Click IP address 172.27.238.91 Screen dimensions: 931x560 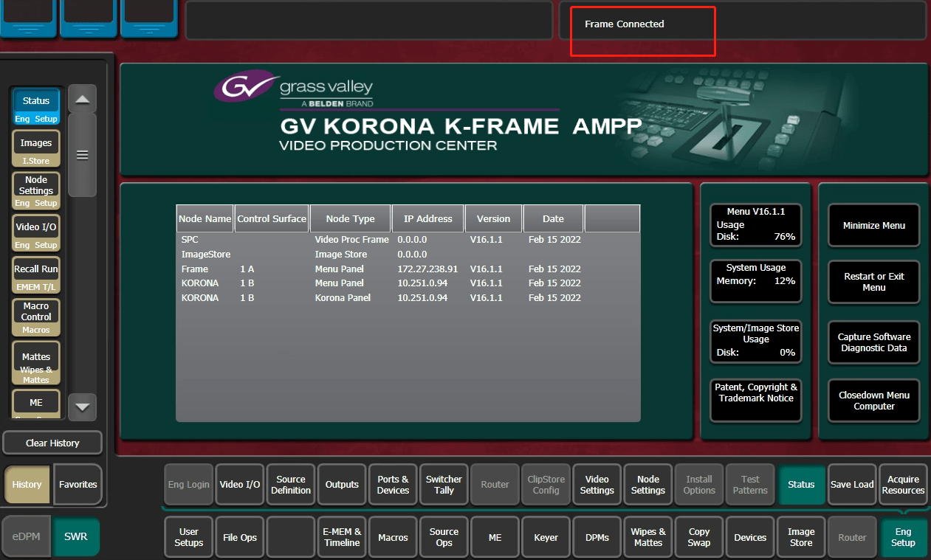click(427, 269)
